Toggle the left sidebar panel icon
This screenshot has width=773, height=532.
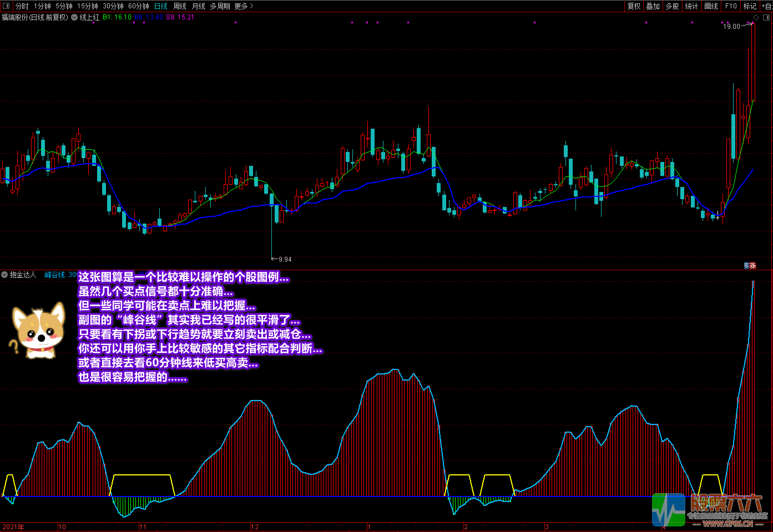pyautogui.click(x=6, y=6)
